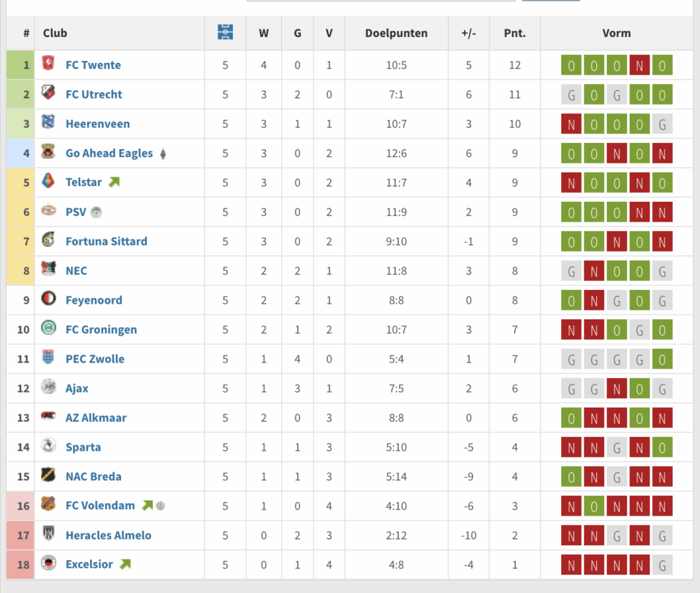700x593 pixels.
Task: Open the Heerenveen team page
Action: coord(98,124)
